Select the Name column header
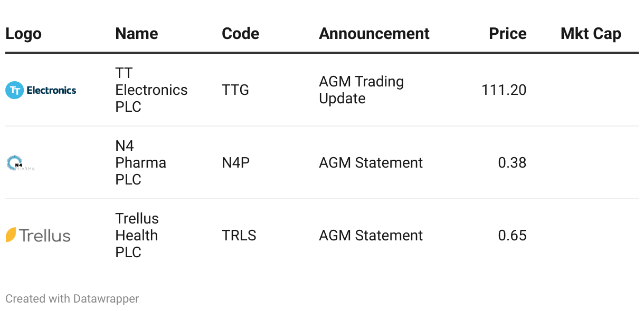The image size is (644, 311). click(x=136, y=34)
